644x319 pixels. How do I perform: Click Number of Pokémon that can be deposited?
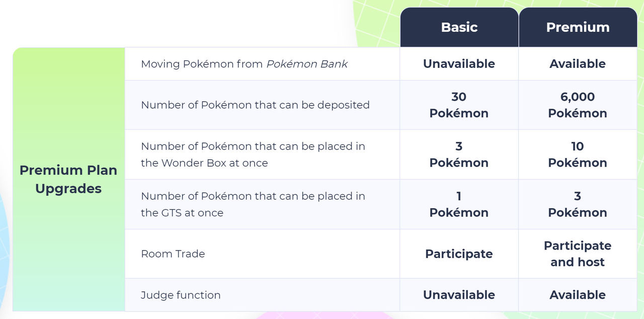(x=255, y=105)
